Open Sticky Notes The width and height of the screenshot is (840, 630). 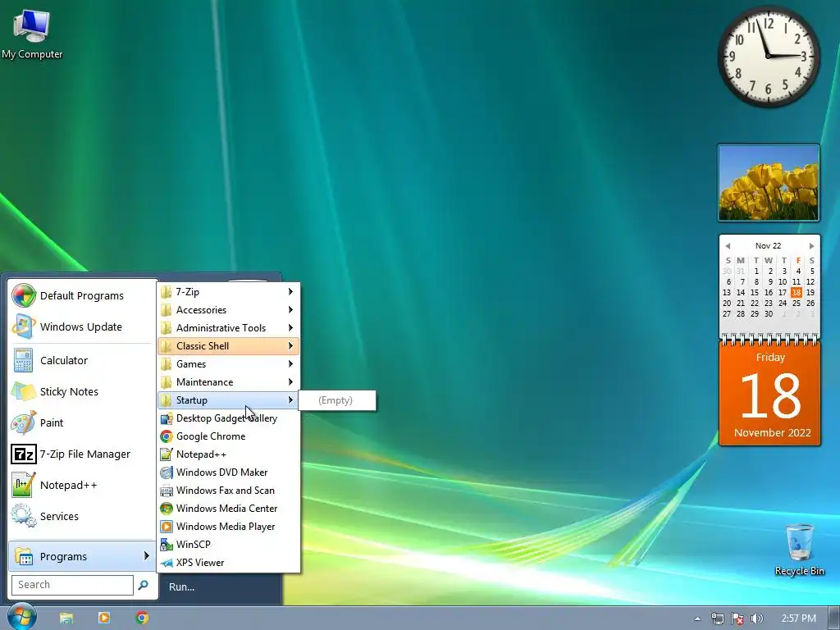(x=81, y=391)
